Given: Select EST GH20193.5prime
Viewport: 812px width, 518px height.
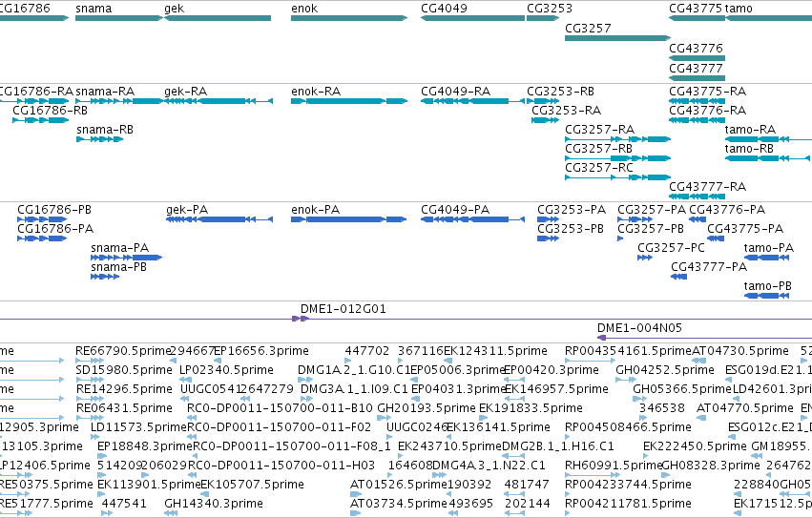Looking at the screenshot, I should tap(427, 408).
